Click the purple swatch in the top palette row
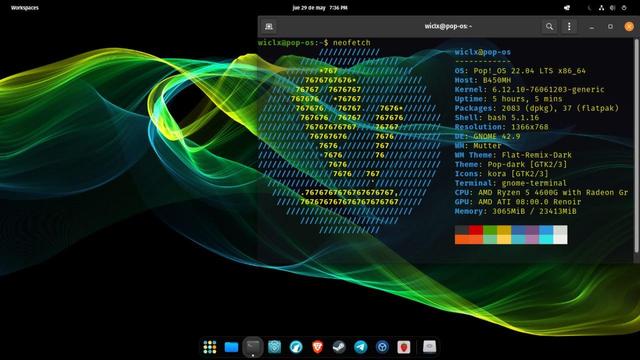This screenshot has height=360, width=640. (532, 230)
